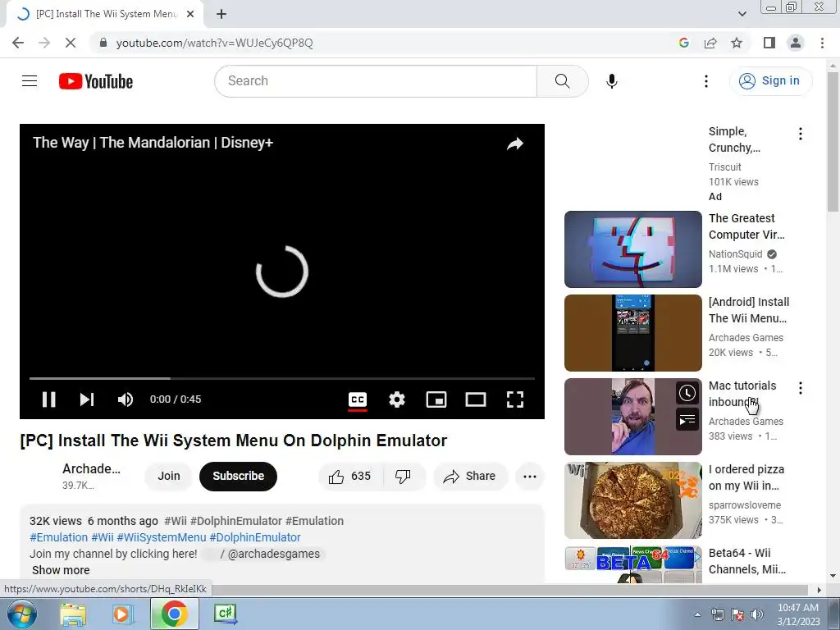Launch Windows Media Player from taskbar
This screenshot has height=630, width=840.
point(123,614)
